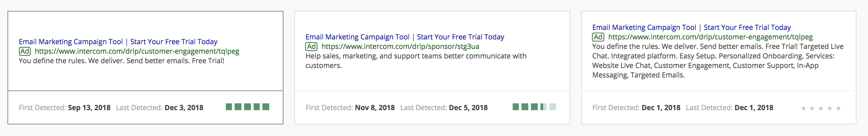Select the First Detected Nov 8, 2018 date
This screenshot has height=136, width=868.
[375, 108]
